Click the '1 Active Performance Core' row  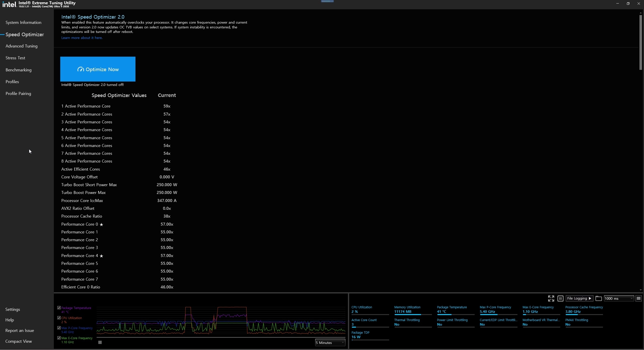click(119, 106)
